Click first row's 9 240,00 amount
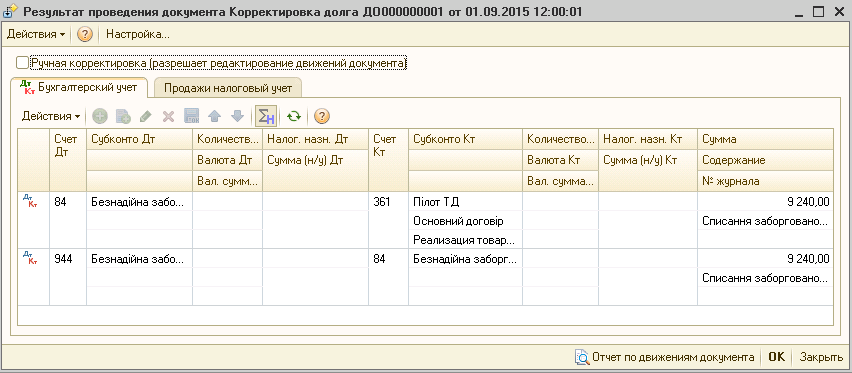 click(766, 202)
